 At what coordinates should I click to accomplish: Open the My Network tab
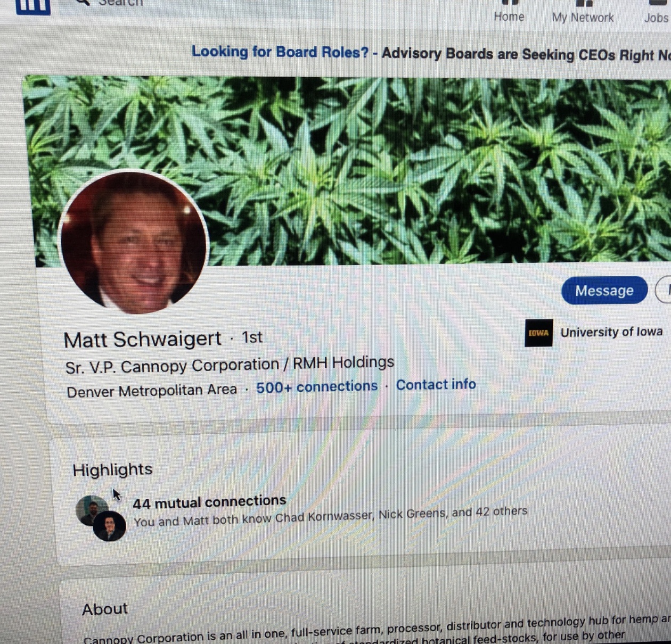coord(583,18)
